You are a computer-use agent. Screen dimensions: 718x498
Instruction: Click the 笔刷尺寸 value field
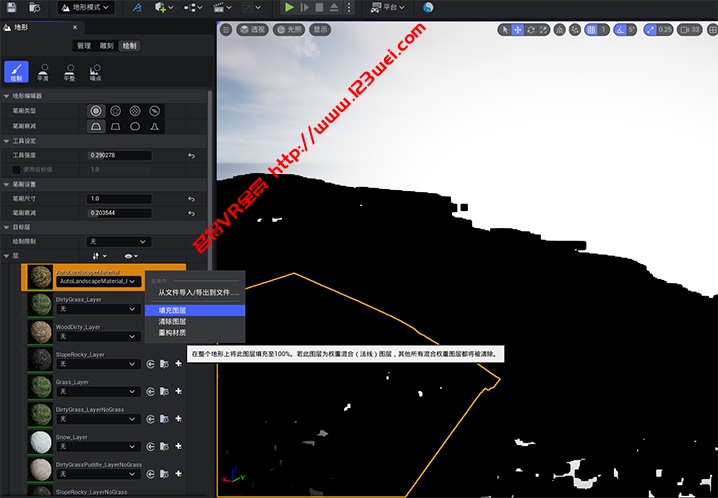tap(119, 199)
